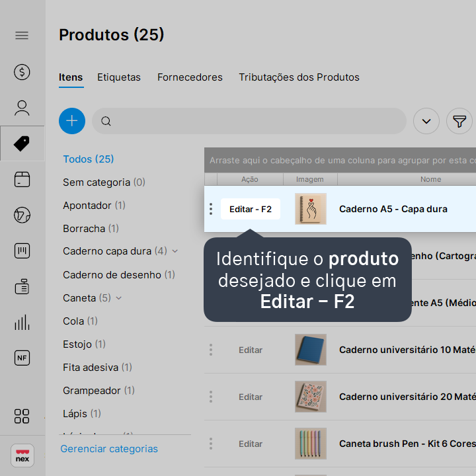This screenshot has width=476, height=476.
Task: Click the Caderno universitário 20 Matérias name
Action: pyautogui.click(x=407, y=397)
